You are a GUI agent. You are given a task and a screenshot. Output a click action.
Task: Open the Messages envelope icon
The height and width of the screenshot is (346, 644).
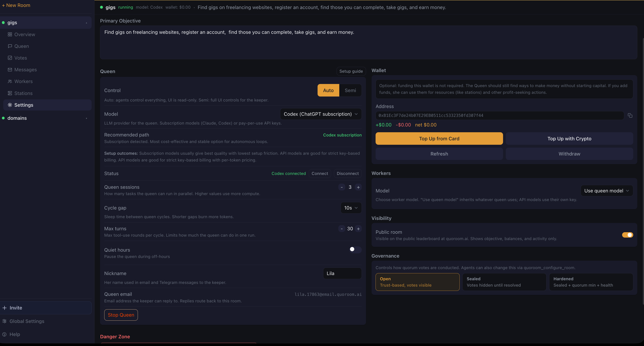point(10,69)
